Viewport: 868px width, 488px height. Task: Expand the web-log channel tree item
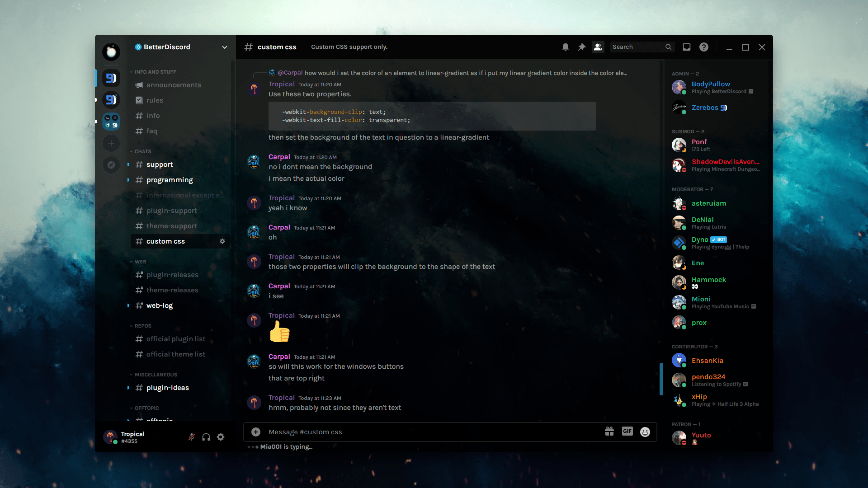pyautogui.click(x=128, y=305)
